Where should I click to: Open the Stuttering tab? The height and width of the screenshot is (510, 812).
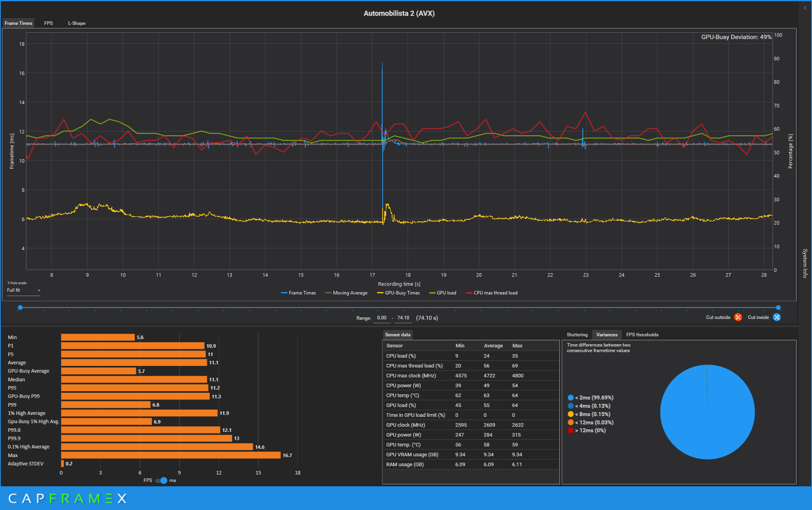pos(577,335)
